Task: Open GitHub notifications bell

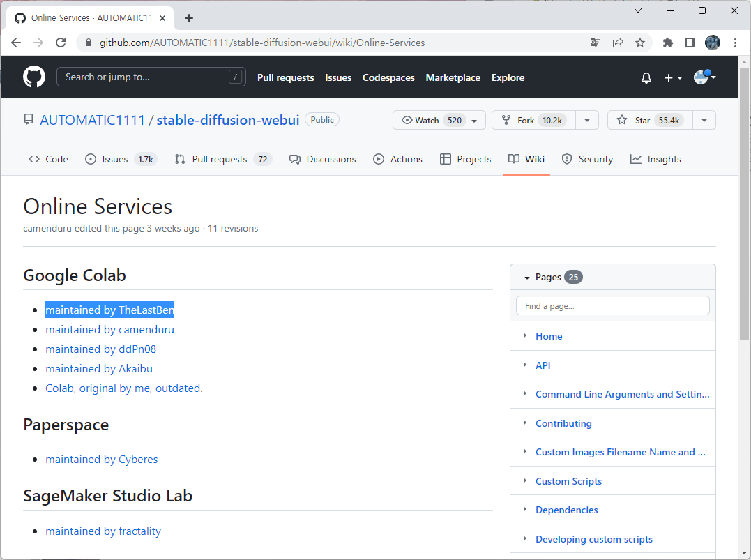Action: click(x=646, y=77)
